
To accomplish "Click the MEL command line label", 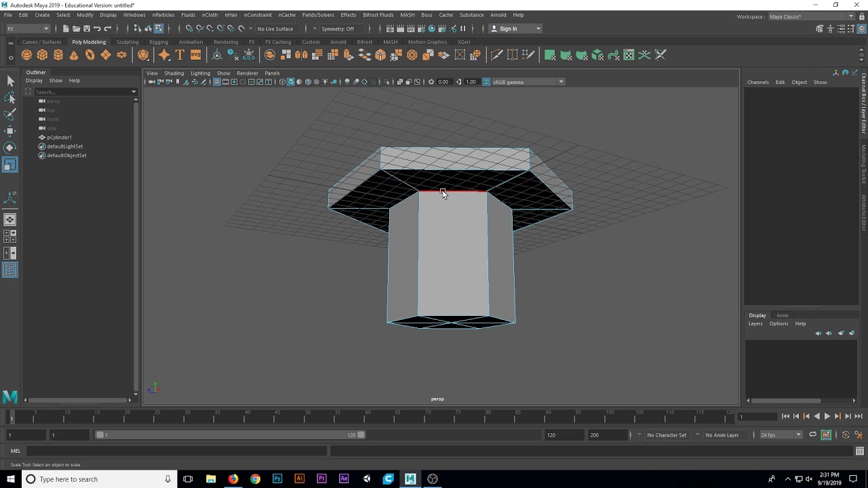I will (x=15, y=451).
